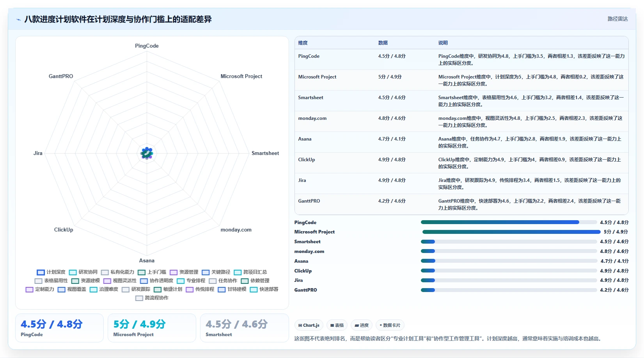
Task: Hide the 私有化能力 dataset in legend
Action: tap(117, 272)
